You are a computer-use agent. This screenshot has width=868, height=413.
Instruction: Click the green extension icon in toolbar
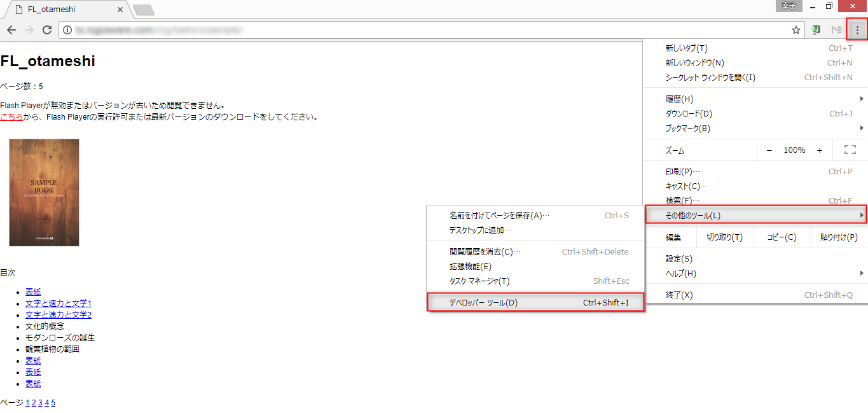816,30
